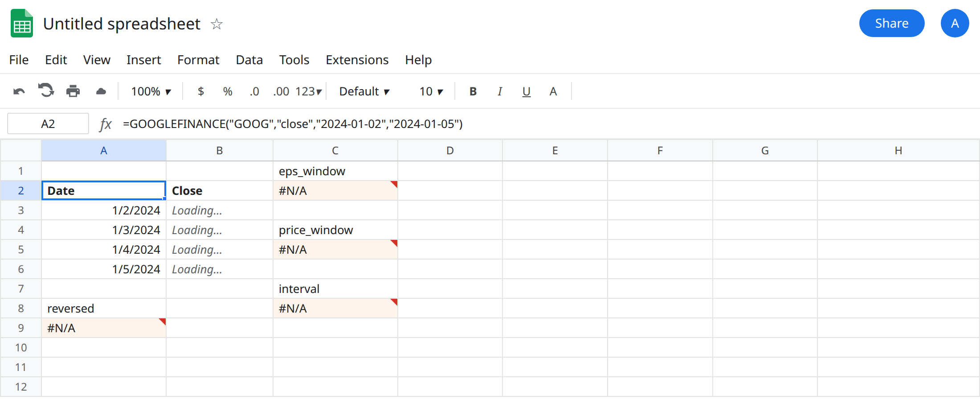This screenshot has height=412, width=980.
Task: Select the reversed cell
Action: click(104, 309)
